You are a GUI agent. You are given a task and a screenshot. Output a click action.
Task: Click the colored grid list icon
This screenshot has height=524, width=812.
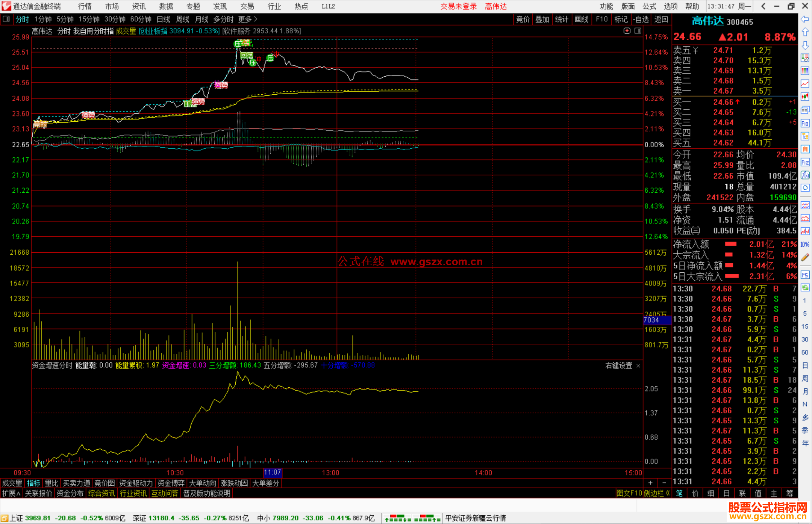pyautogui.click(x=805, y=71)
